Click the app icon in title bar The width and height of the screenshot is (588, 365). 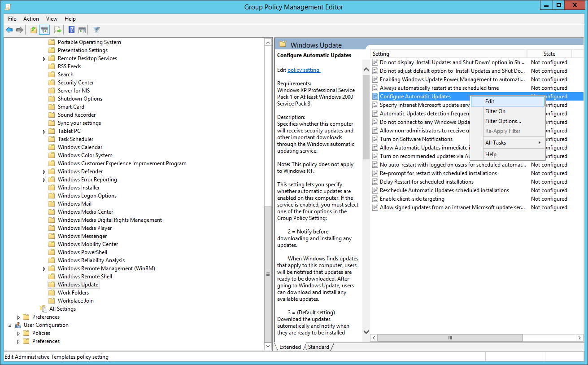(x=8, y=6)
